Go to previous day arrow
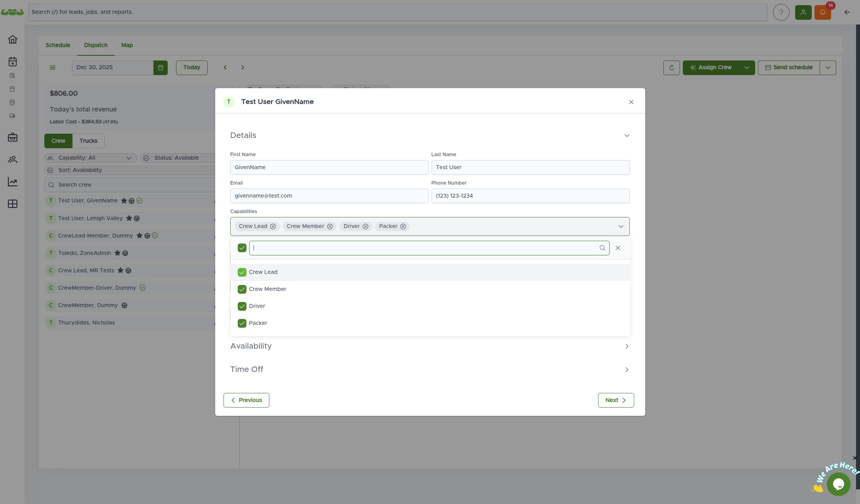This screenshot has height=504, width=860. click(225, 68)
